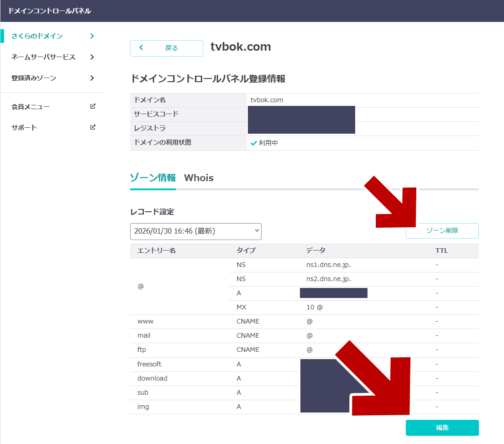The width and height of the screenshot is (504, 444).
Task: Click the chevron beside さくらのドメイン
Action: point(92,36)
